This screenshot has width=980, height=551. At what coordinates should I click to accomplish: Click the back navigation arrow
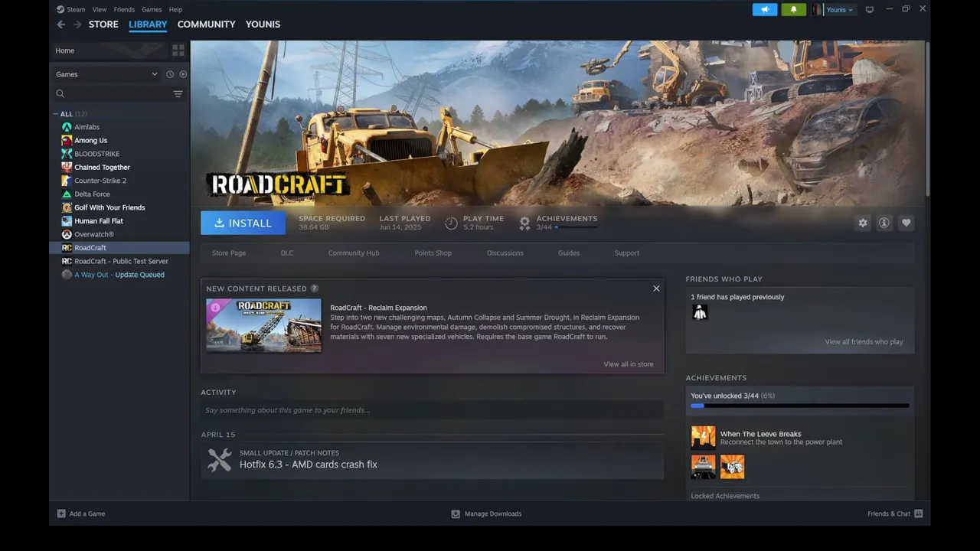tap(61, 24)
